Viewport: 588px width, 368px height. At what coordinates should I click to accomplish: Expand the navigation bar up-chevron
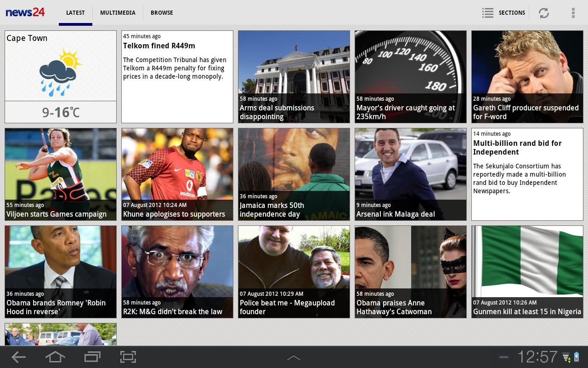(294, 357)
